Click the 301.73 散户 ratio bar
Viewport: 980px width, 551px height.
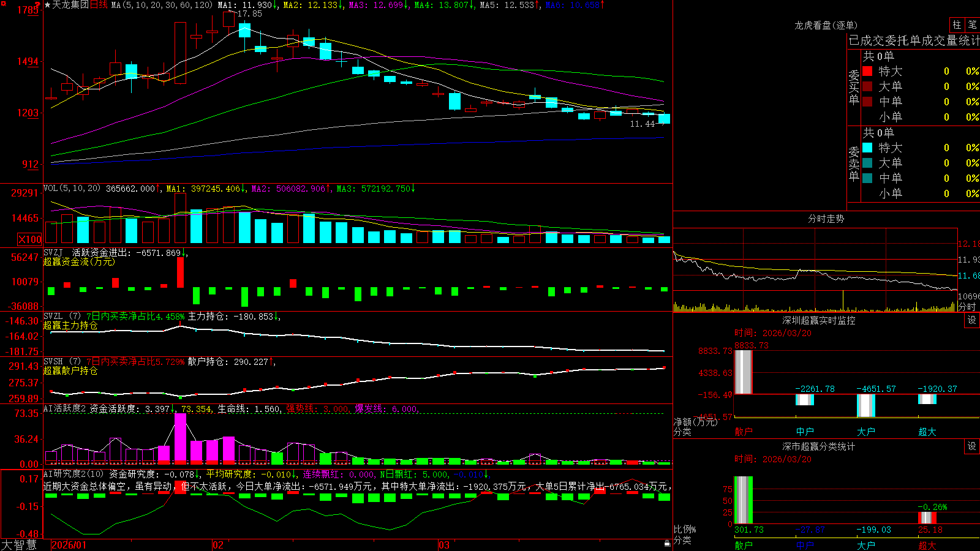tap(744, 500)
